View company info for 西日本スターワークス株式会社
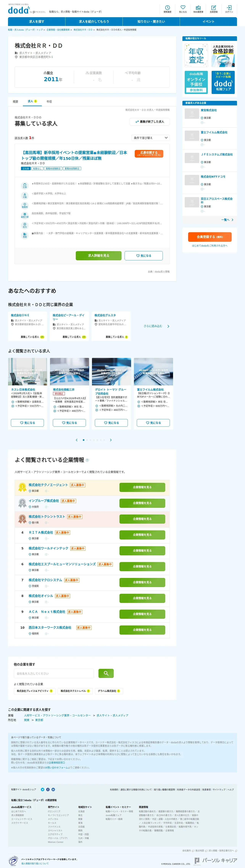 click(142, 630)
